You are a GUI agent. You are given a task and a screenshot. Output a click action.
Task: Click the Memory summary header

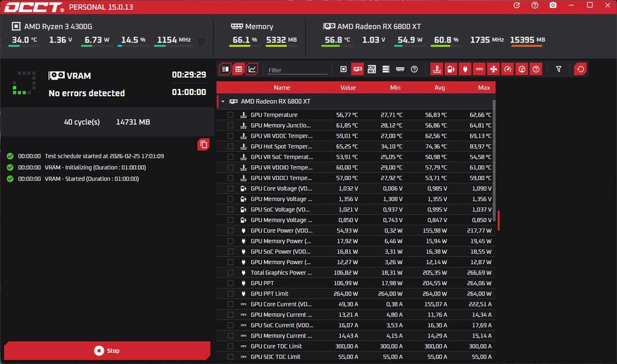(x=252, y=27)
